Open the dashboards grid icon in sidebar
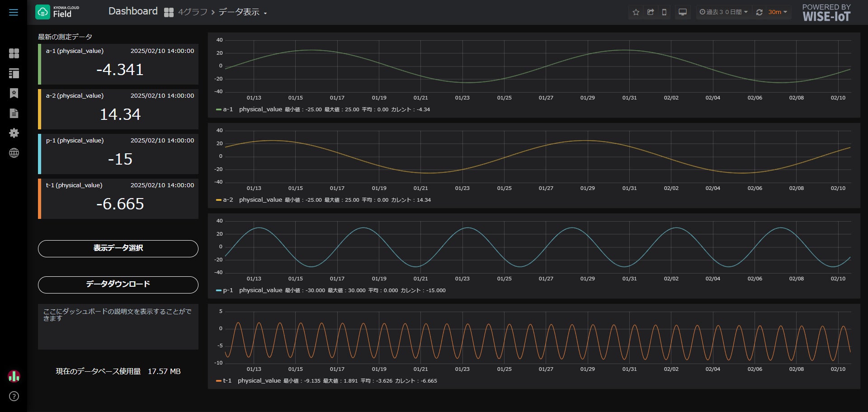 click(x=14, y=53)
